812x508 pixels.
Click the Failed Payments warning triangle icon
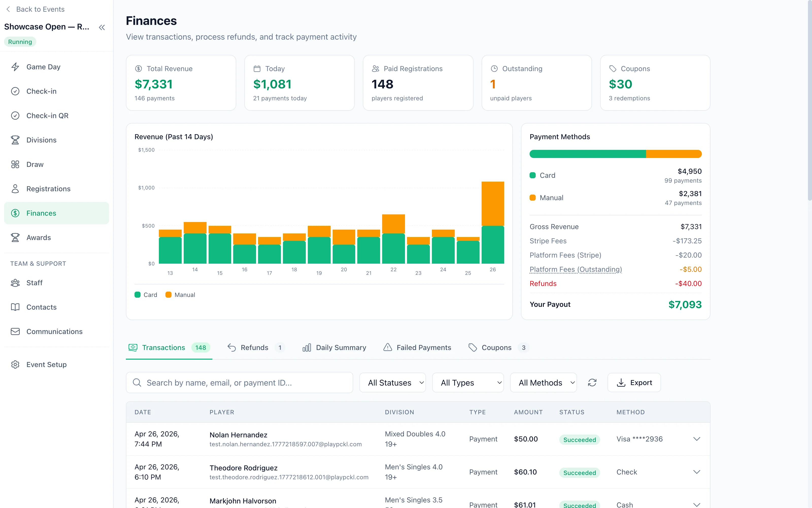[x=387, y=347]
